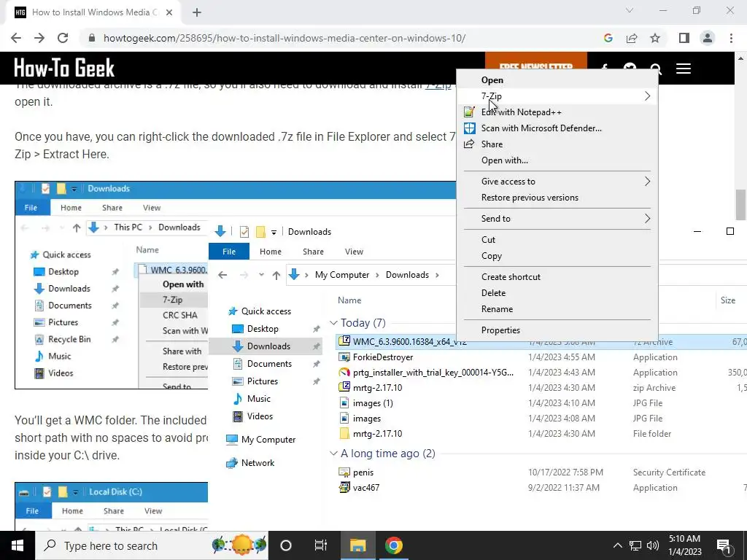This screenshot has height=560, width=747.
Task: Select the mrtg-2.17.10 zip archive
Action: 377,388
